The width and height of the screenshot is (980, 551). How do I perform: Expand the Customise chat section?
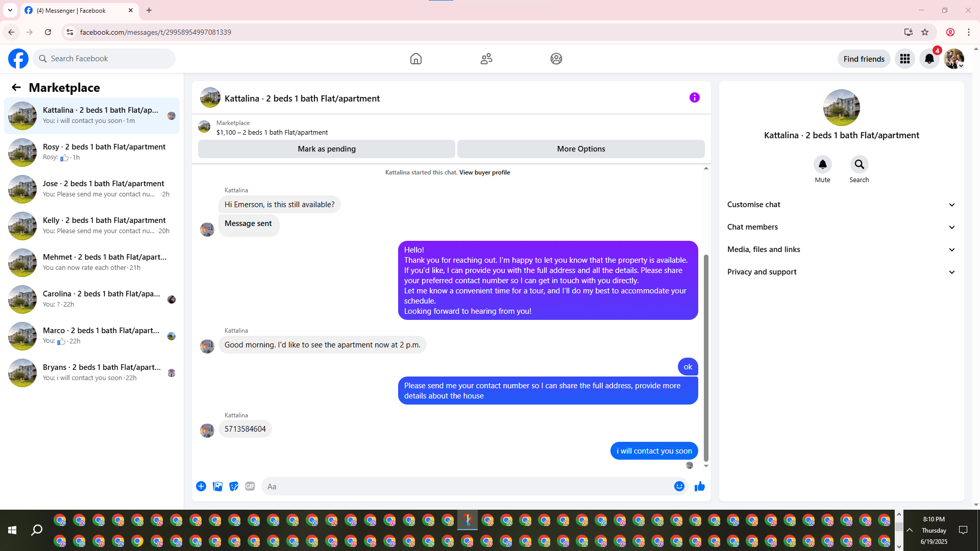(x=842, y=205)
